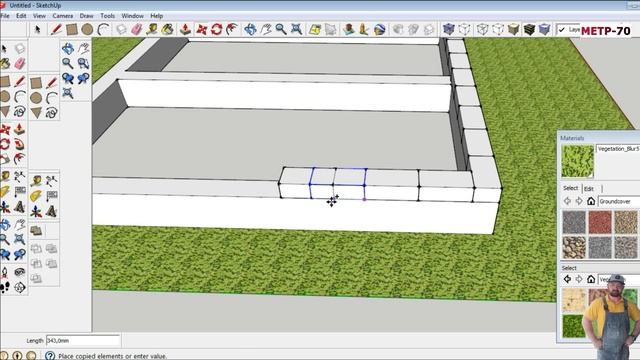Select the pink Eraser in top toolbar
Viewport: 640px width, 360px height.
click(x=136, y=29)
